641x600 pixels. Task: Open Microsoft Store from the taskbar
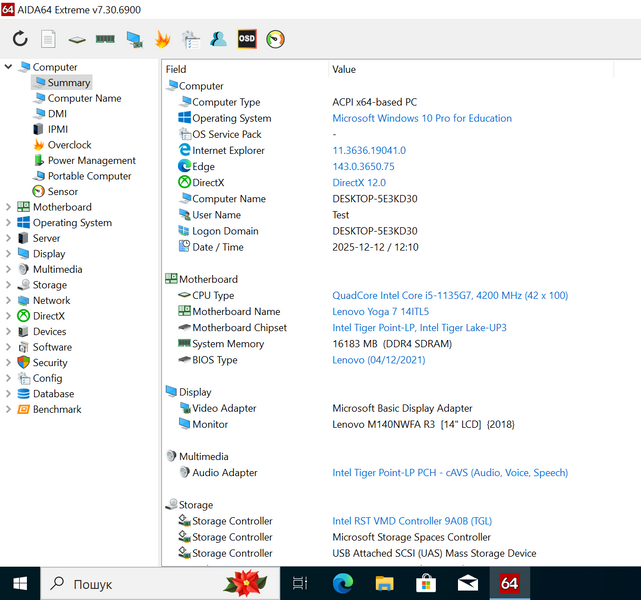(x=426, y=583)
